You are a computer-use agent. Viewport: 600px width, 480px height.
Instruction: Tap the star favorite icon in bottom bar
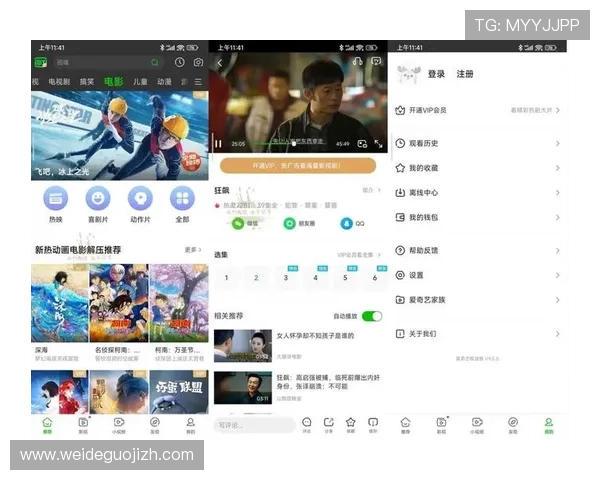click(351, 422)
